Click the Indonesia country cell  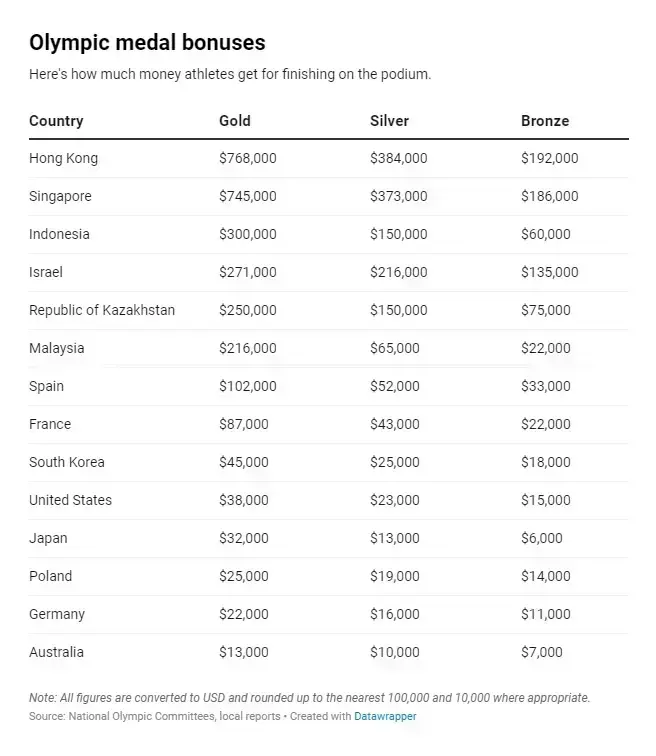59,234
